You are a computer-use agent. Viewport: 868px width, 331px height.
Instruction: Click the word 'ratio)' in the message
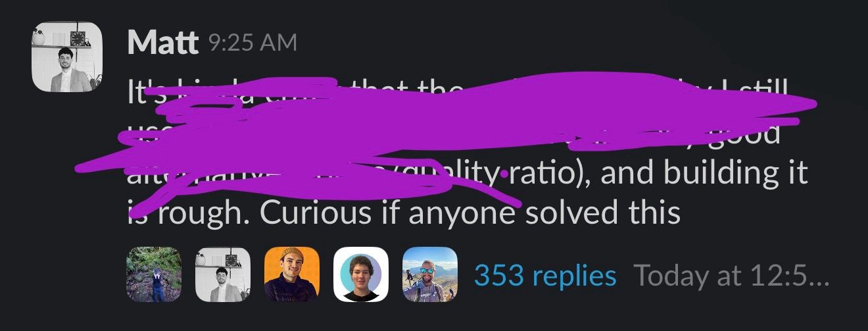(x=550, y=173)
